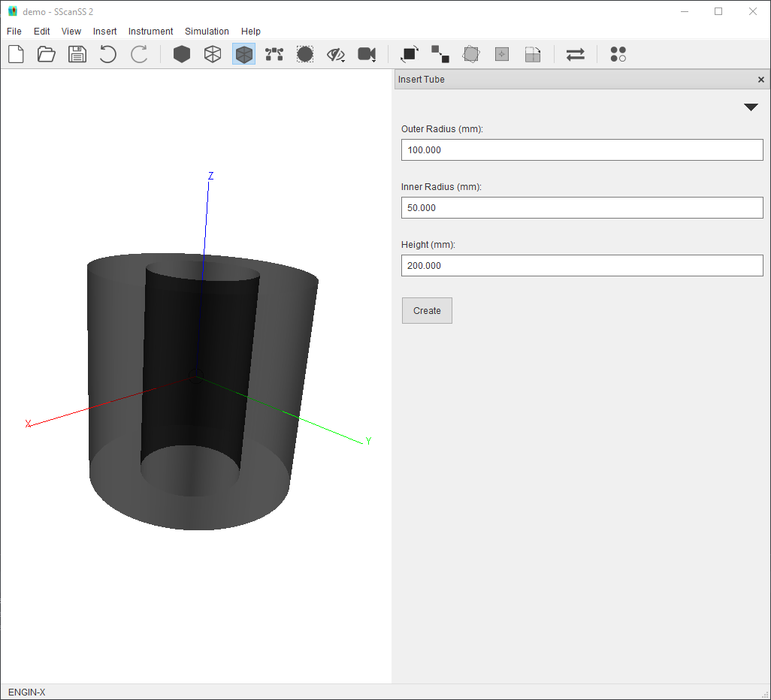Click the Outer Radius input field

pyautogui.click(x=582, y=150)
